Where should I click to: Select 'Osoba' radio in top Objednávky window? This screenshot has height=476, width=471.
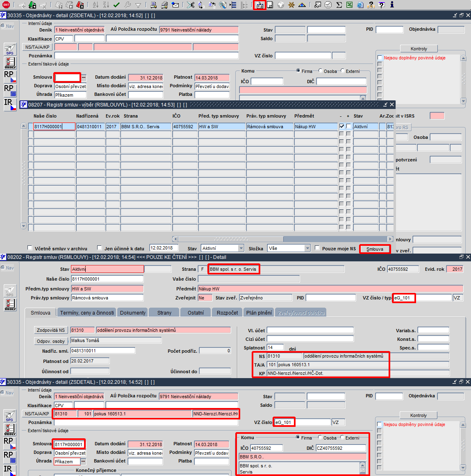(x=320, y=70)
